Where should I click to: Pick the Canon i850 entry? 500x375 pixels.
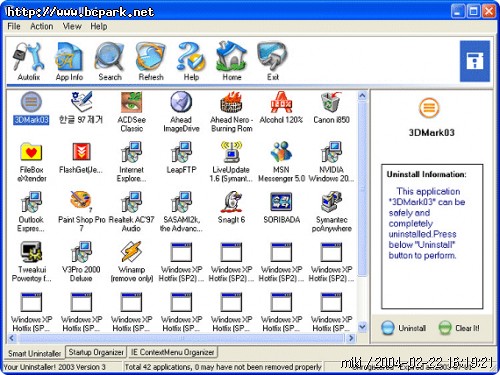(331, 108)
